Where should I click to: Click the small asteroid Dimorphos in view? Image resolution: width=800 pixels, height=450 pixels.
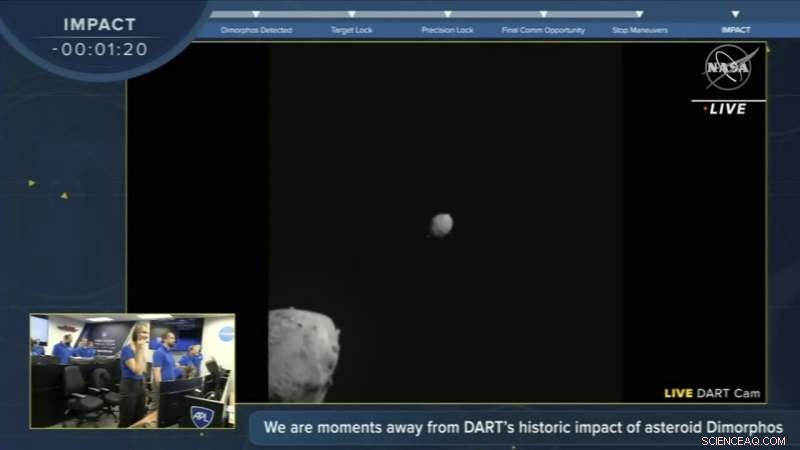click(x=441, y=225)
